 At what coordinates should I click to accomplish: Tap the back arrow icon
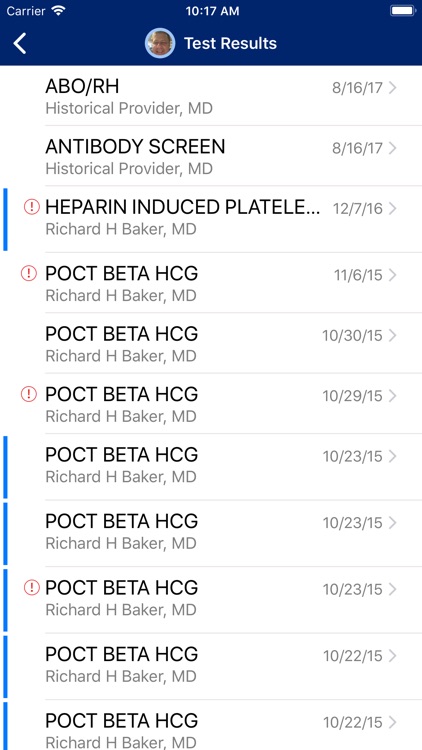20,44
